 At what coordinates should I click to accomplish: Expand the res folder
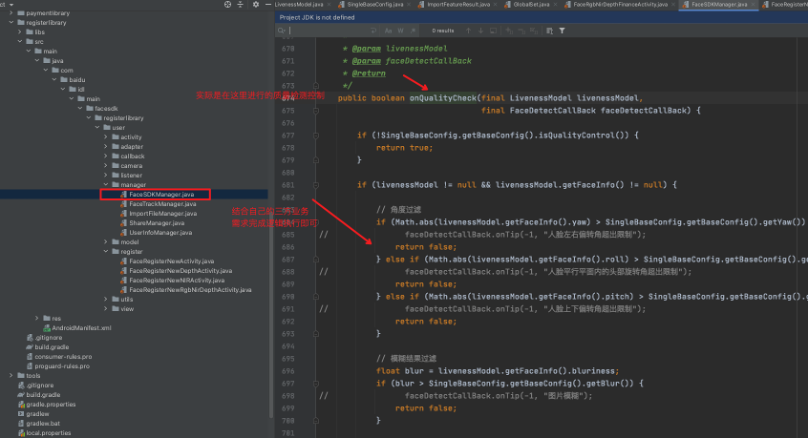click(37, 318)
